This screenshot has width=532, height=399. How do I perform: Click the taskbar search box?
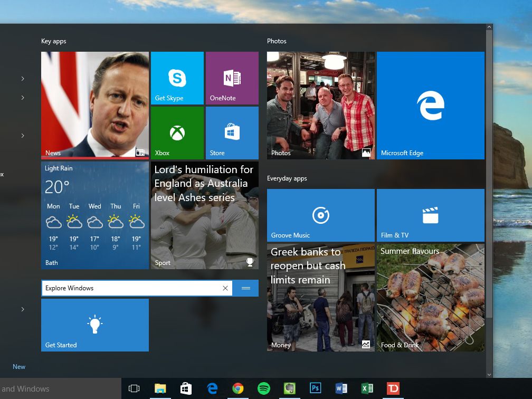pos(60,388)
